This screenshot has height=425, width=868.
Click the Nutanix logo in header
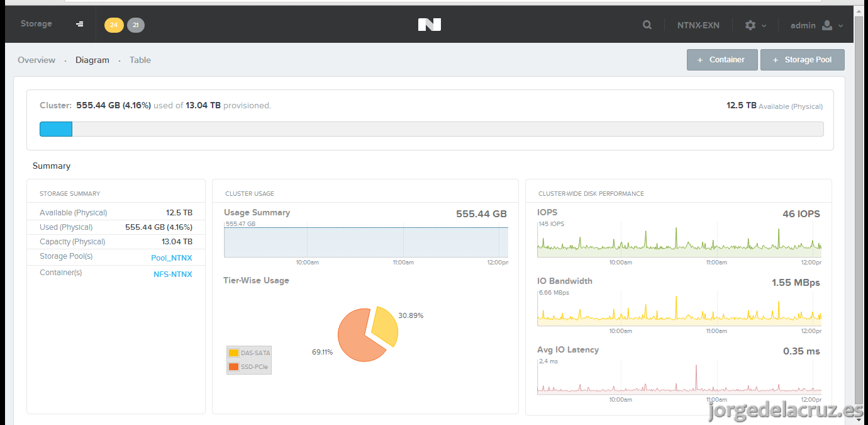tap(430, 25)
